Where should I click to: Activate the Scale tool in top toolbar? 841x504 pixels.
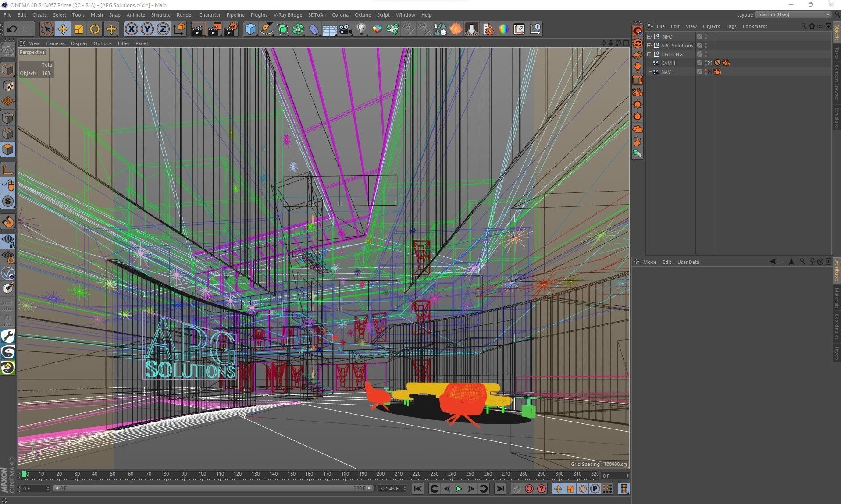79,29
